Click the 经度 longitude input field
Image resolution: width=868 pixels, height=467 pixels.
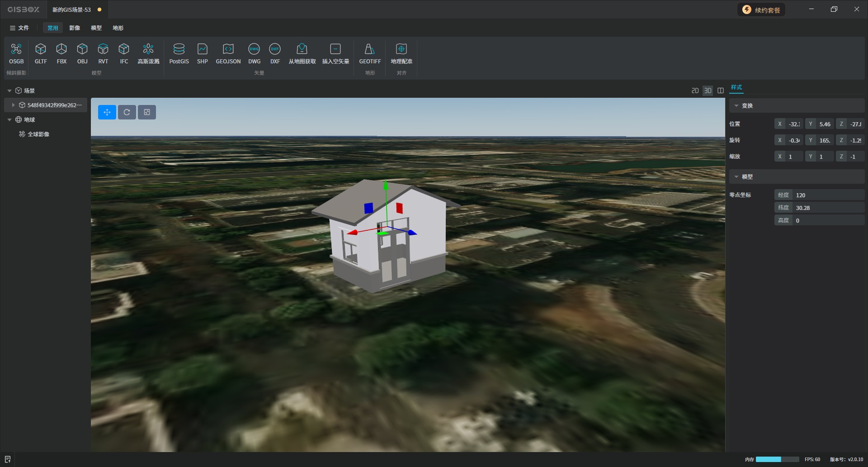[x=827, y=195]
